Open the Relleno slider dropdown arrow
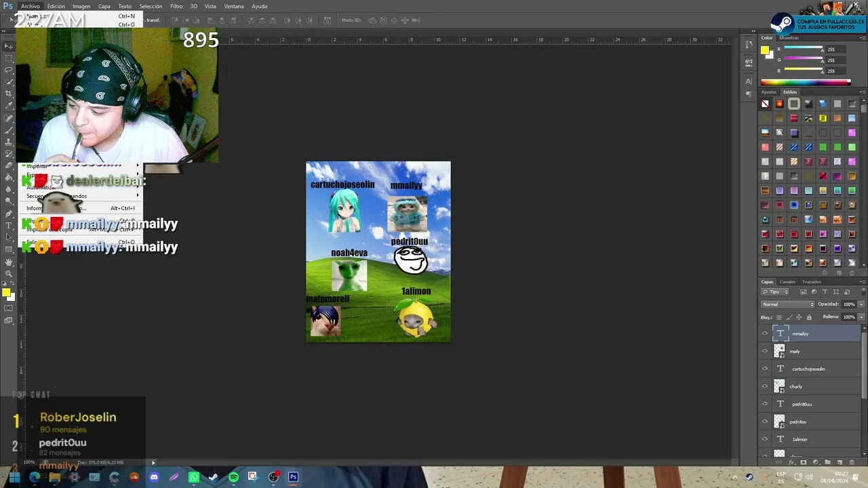The height and width of the screenshot is (488, 868). coord(861,317)
